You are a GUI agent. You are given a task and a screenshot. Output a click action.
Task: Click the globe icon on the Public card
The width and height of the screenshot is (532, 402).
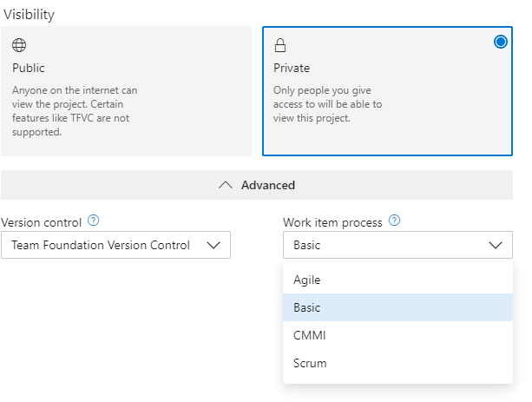[x=19, y=45]
